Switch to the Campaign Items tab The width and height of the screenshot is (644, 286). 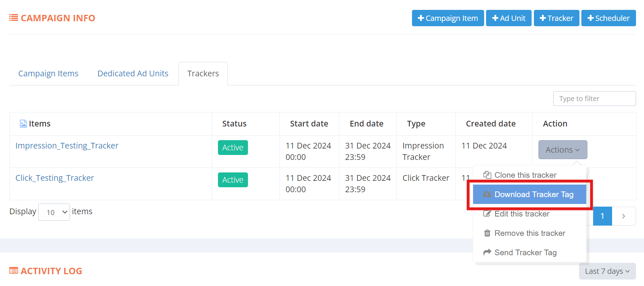(48, 74)
